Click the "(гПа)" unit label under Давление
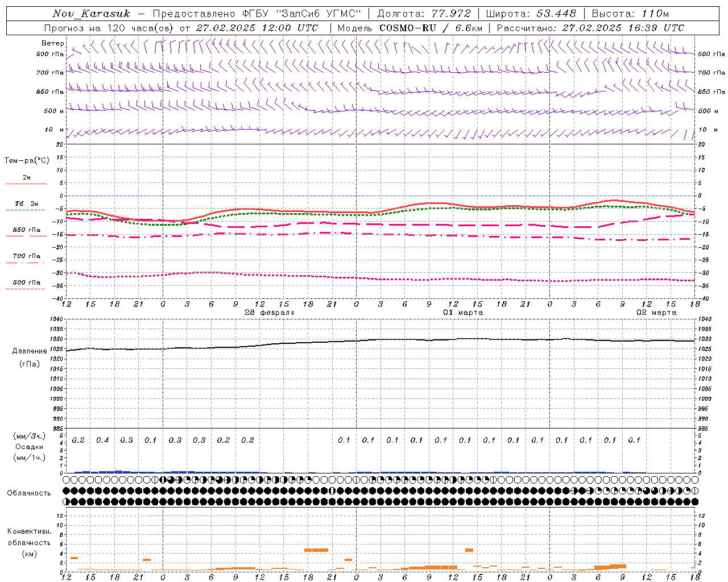This screenshot has width=728, height=582. pyautogui.click(x=30, y=364)
